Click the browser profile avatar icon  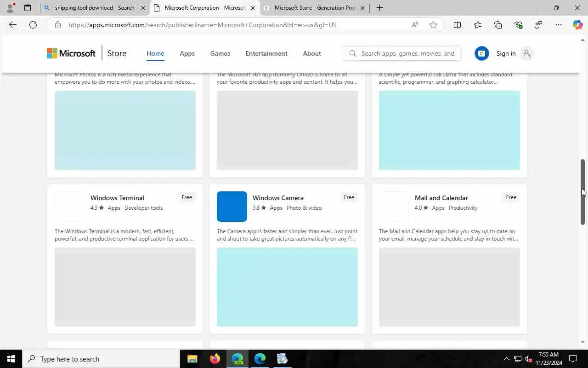[10, 8]
